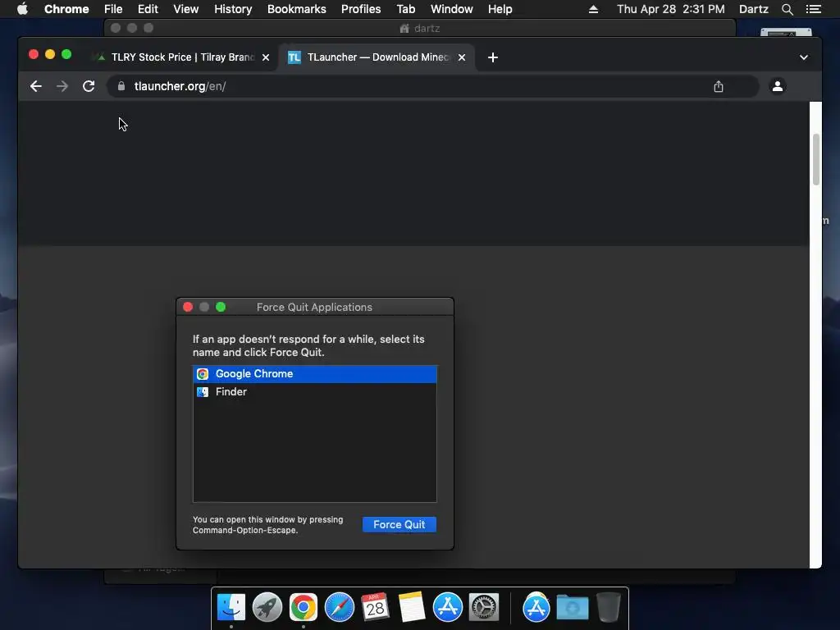Viewport: 840px width, 630px height.
Task: Click the Chrome back arrow
Action: tap(36, 86)
